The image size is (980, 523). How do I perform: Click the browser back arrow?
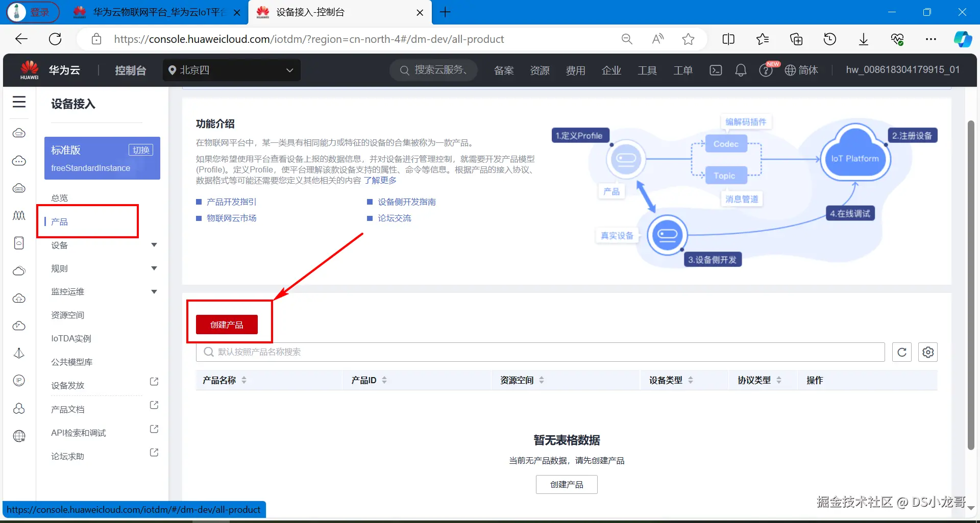click(x=21, y=39)
